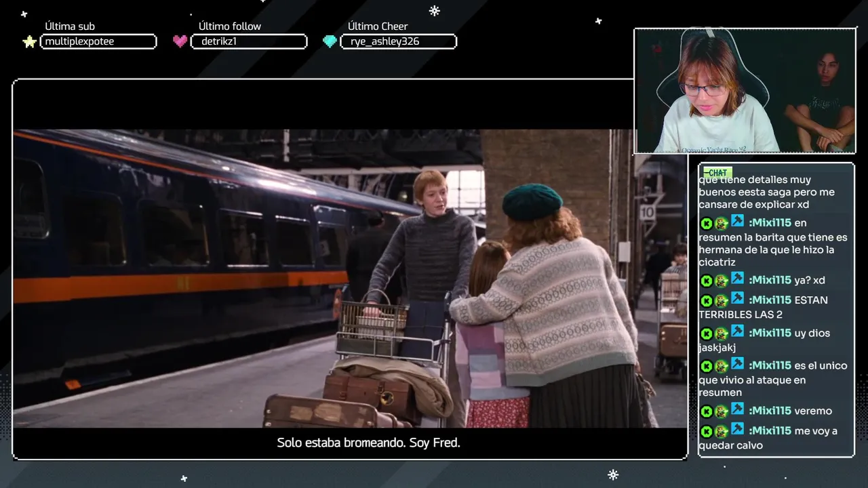The height and width of the screenshot is (488, 868).
Task: Click green K badge on 'es el unico' message
Action: tap(706, 367)
